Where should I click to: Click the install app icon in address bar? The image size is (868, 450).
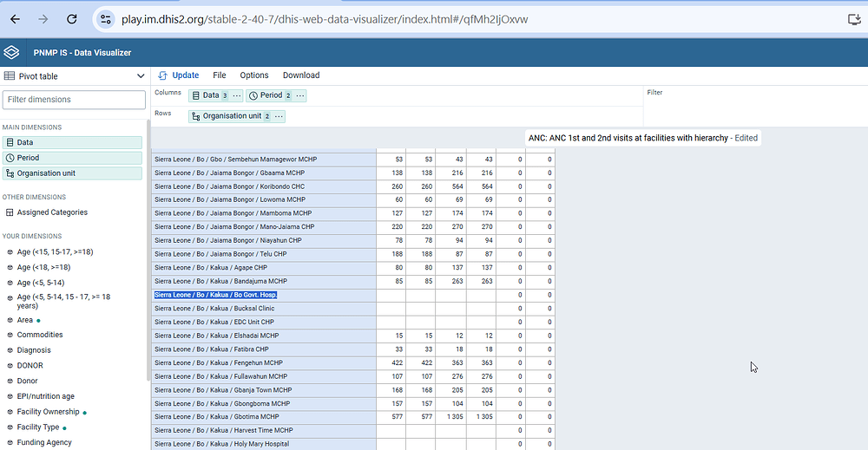(855, 19)
